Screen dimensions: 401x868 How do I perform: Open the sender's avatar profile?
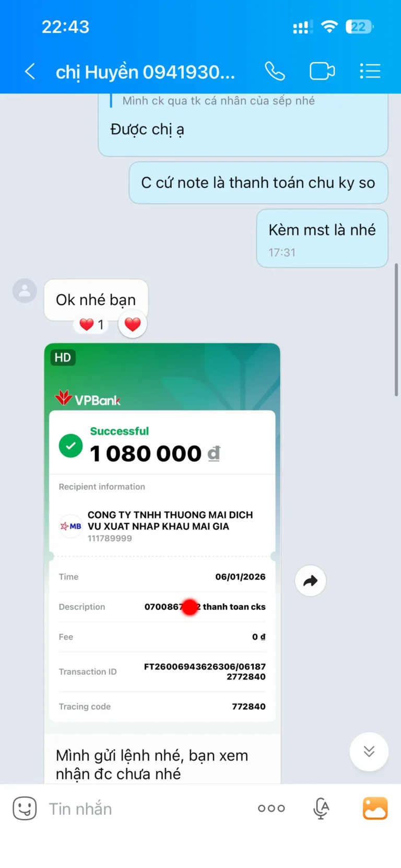pyautogui.click(x=25, y=291)
